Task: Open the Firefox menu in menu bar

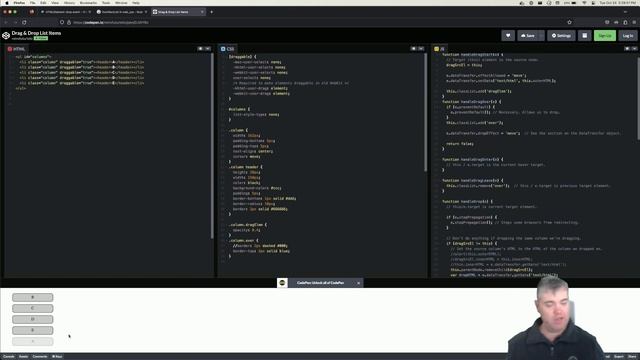Action: point(19,3)
